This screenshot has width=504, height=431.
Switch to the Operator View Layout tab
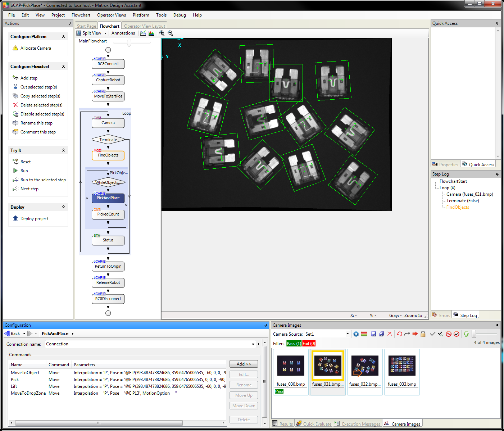[145, 26]
